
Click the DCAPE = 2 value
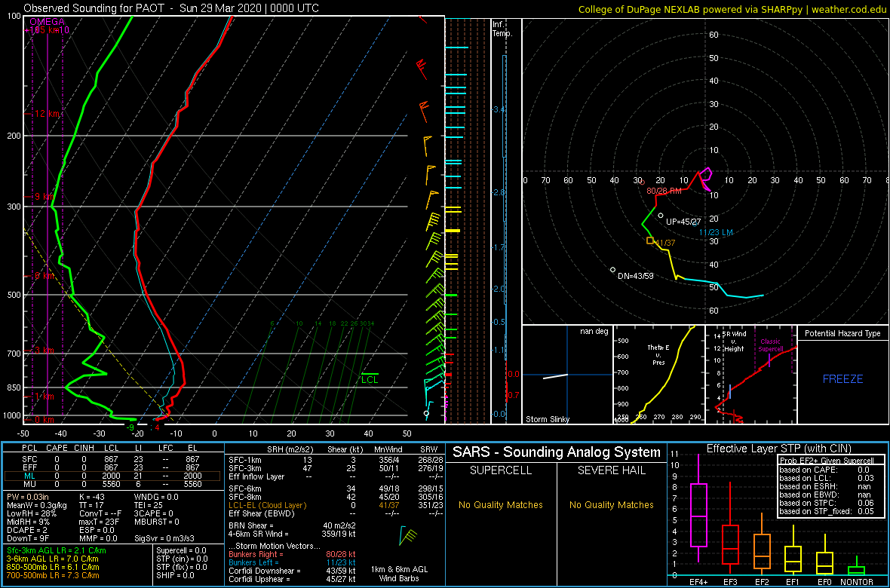point(26,529)
